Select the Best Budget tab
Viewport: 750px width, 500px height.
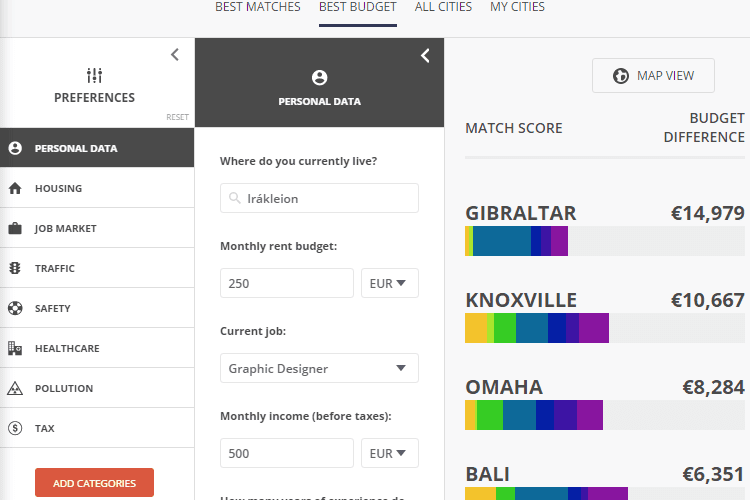[x=358, y=7]
